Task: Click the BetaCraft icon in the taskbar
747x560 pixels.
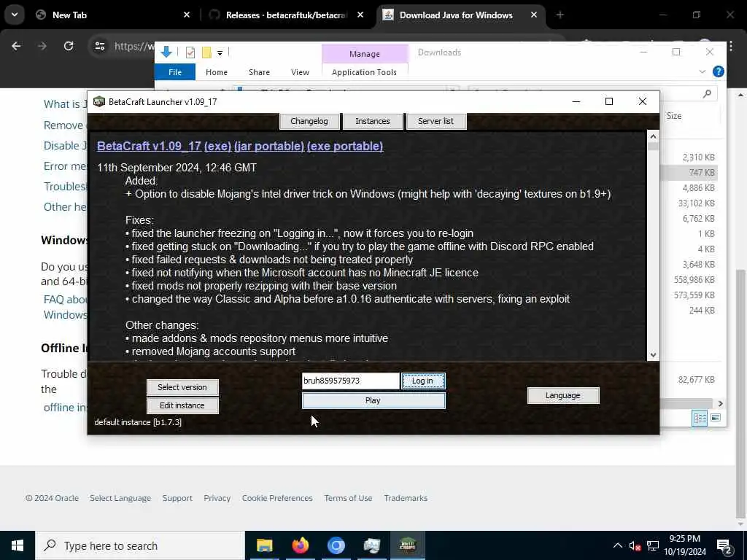Action: pos(408,545)
